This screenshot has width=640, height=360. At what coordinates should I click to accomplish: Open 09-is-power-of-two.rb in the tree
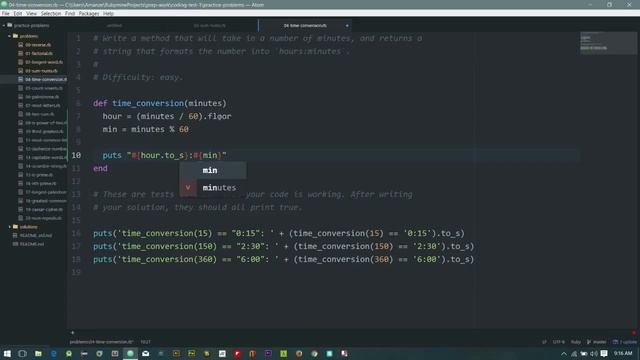[46, 122]
